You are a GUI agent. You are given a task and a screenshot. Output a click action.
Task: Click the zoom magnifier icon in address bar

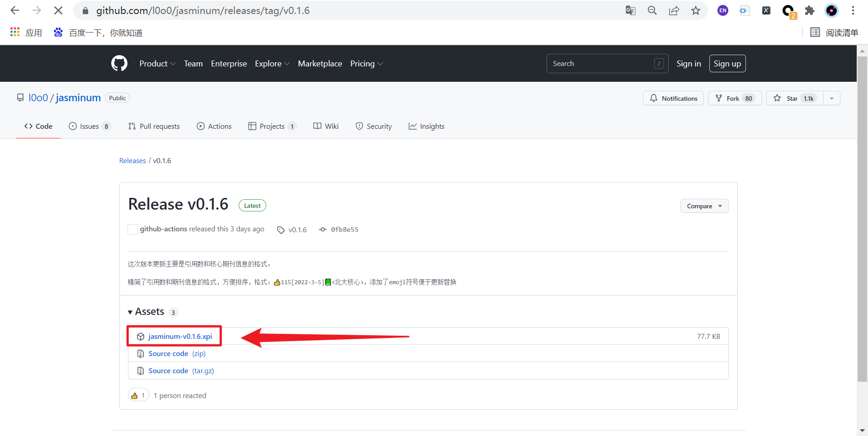[652, 10]
